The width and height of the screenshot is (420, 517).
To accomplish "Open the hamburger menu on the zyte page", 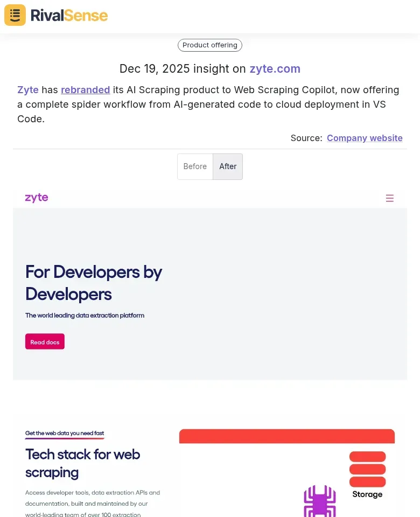I will click(389, 198).
